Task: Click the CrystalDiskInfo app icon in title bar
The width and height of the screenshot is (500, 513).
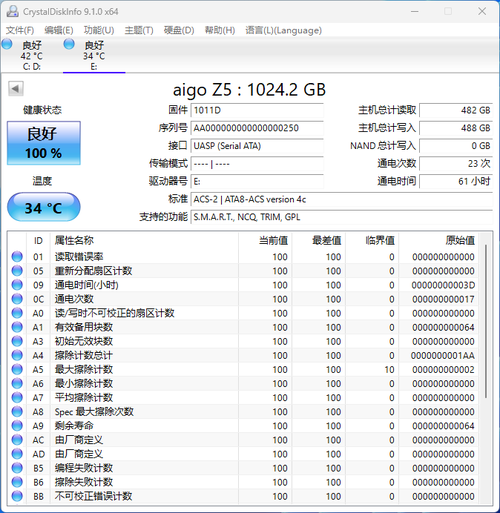Action: 13,12
